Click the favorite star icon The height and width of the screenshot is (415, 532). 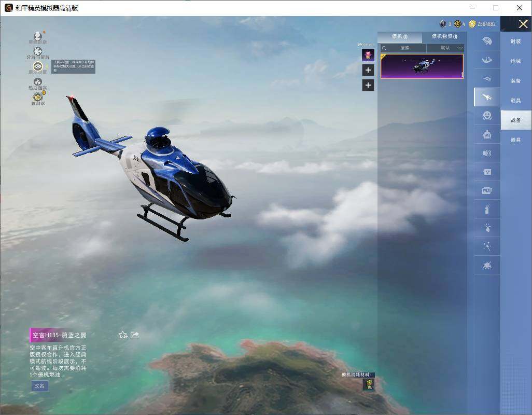click(123, 335)
